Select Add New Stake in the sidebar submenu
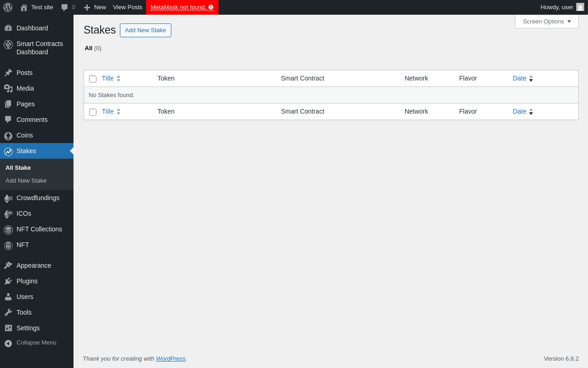 [x=26, y=180]
